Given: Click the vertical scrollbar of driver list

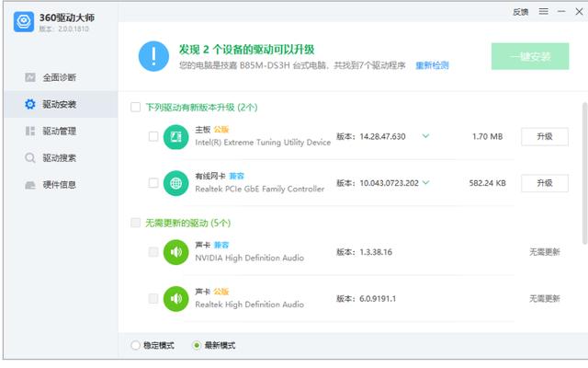Looking at the screenshot, I should 584,174.
